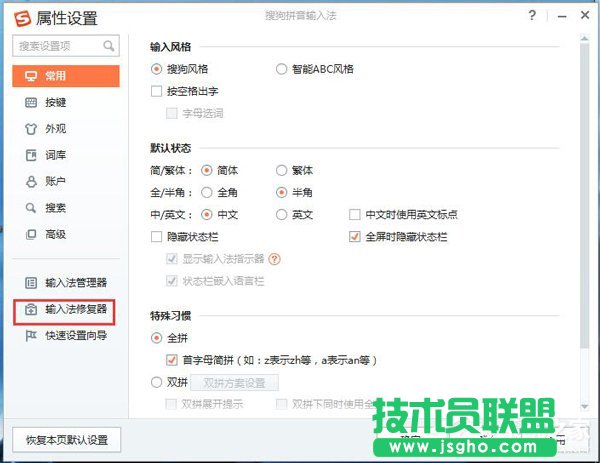Click the orange help icon beside 显示输入法指示器
The width and height of the screenshot is (600, 463).
coord(274,258)
